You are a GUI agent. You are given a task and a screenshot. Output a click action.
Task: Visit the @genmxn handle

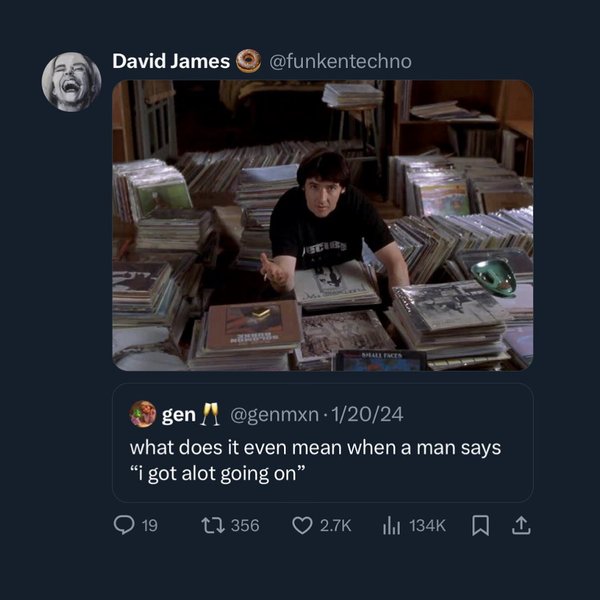274,414
